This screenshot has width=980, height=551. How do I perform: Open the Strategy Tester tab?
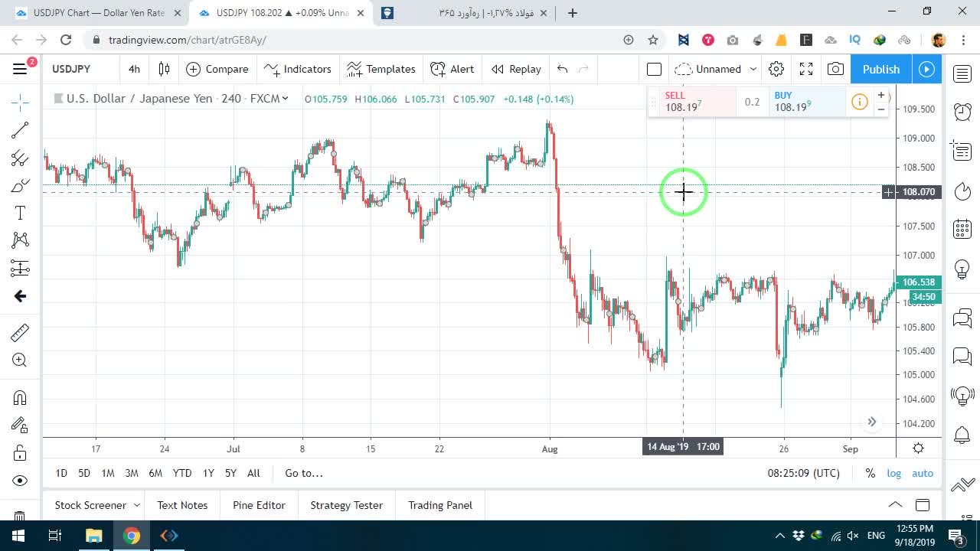click(346, 505)
